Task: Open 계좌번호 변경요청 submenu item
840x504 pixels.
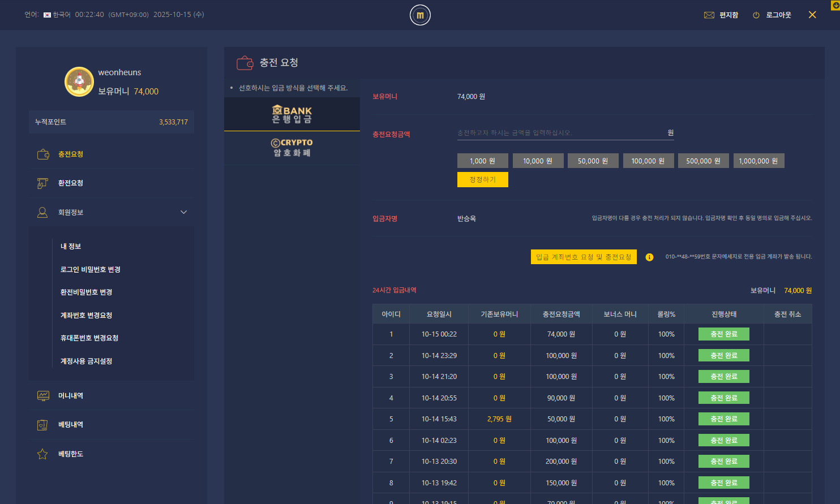Action: (x=87, y=315)
